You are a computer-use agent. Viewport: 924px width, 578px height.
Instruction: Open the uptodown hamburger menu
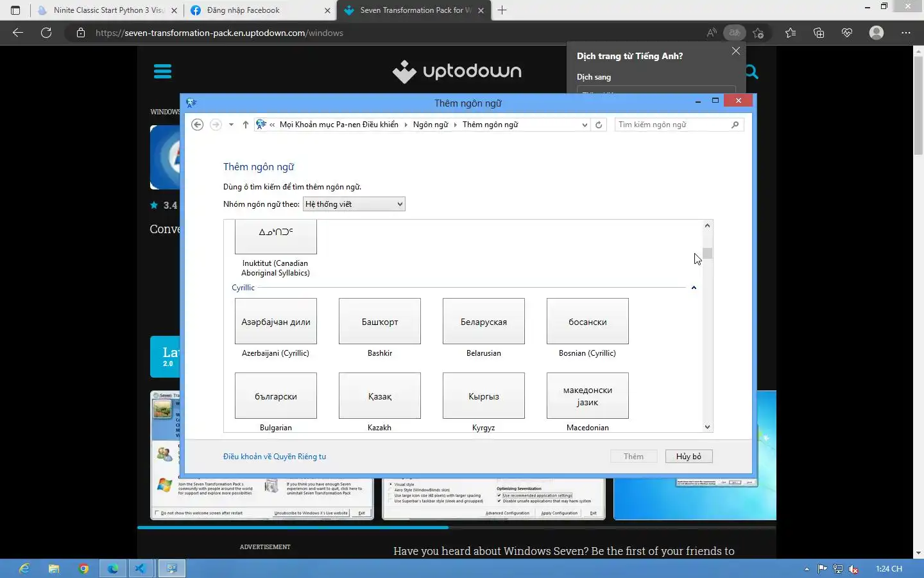point(163,71)
